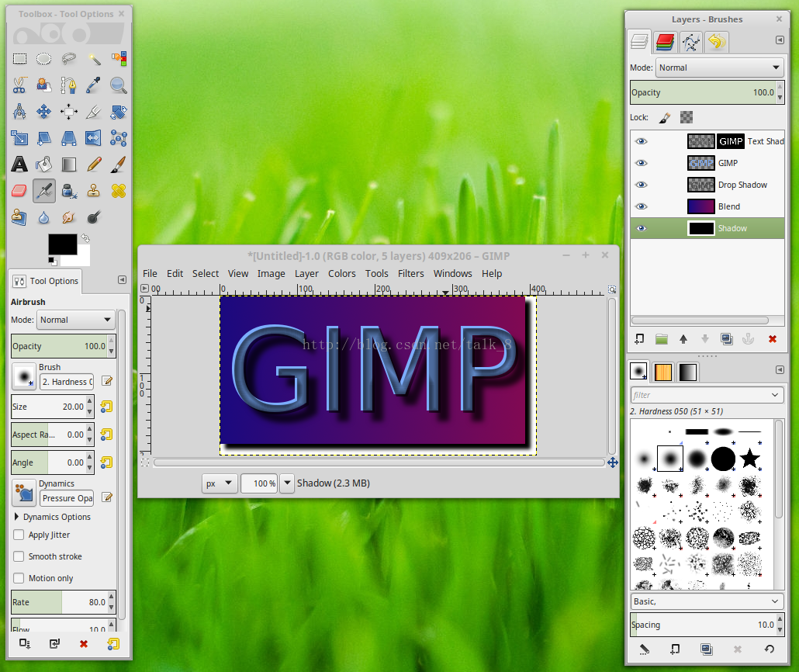Delete layer with red X button

point(773,339)
